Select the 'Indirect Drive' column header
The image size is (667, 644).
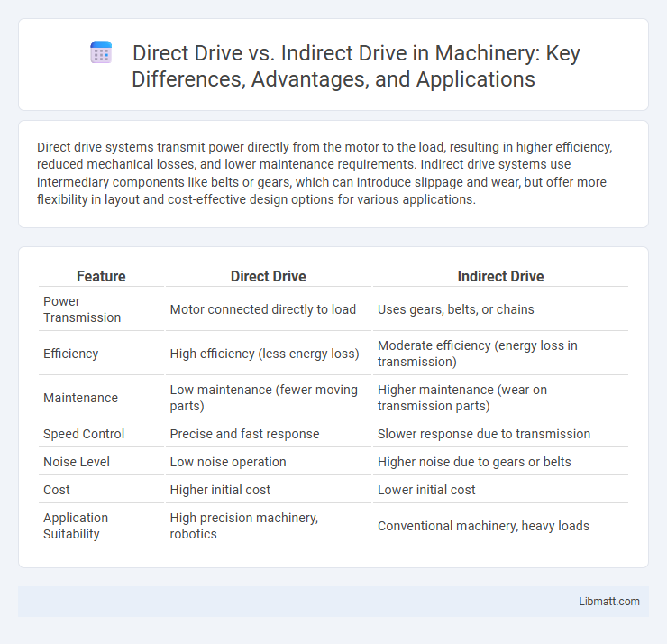point(500,276)
